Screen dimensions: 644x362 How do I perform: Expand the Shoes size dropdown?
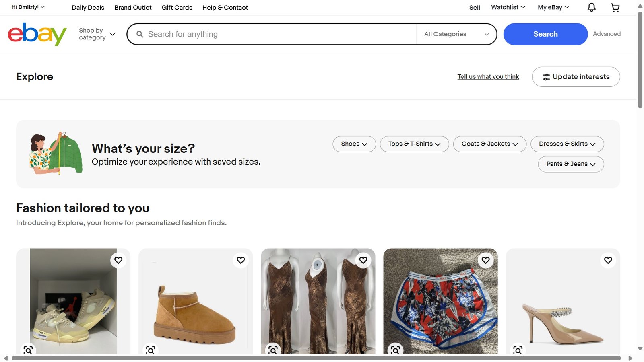tap(354, 144)
